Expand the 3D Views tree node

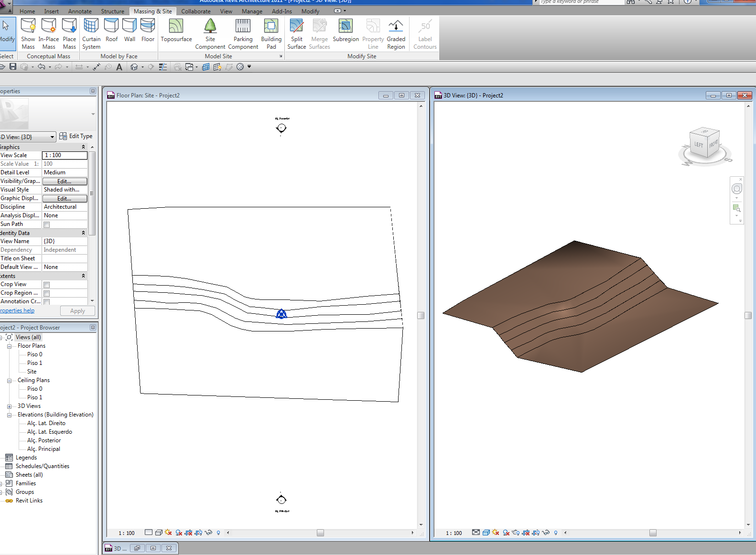(x=9, y=406)
